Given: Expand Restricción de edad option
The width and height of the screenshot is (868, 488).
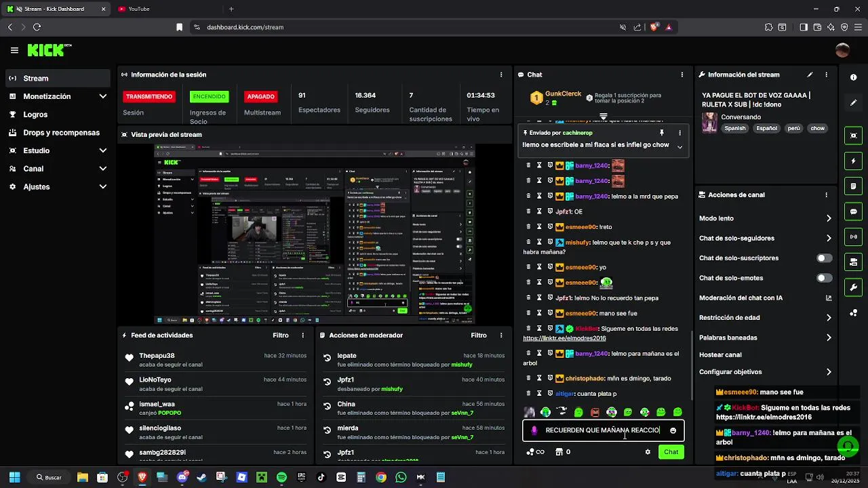Looking at the screenshot, I should 766,317.
